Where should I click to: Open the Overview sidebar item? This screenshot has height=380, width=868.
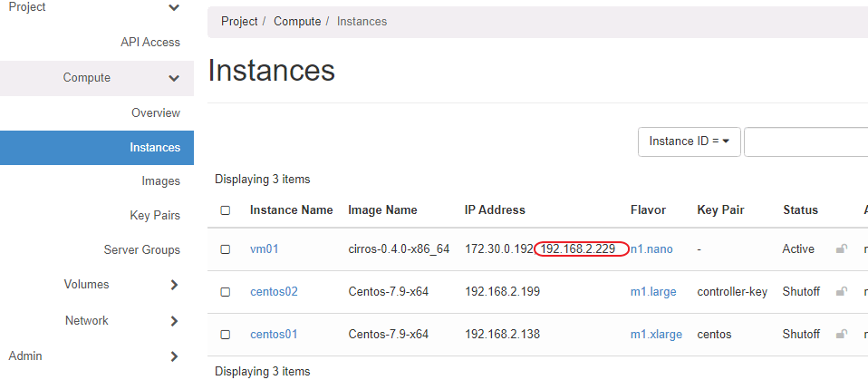[156, 113]
